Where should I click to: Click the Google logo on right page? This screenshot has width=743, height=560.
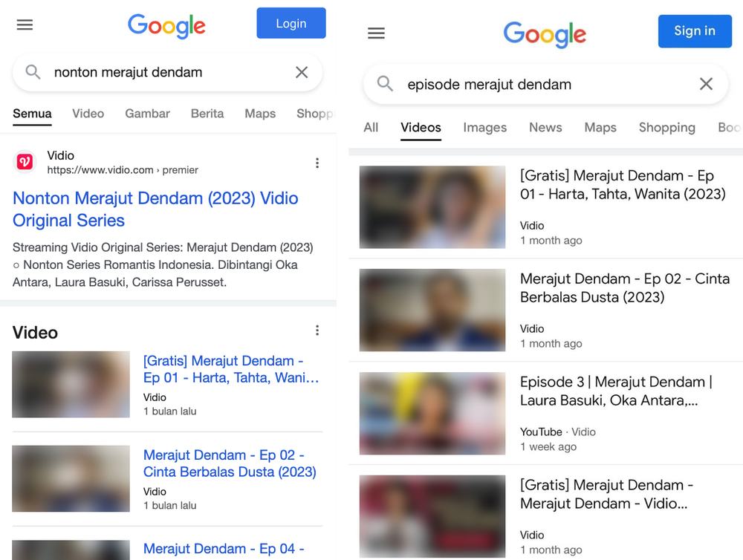(545, 34)
